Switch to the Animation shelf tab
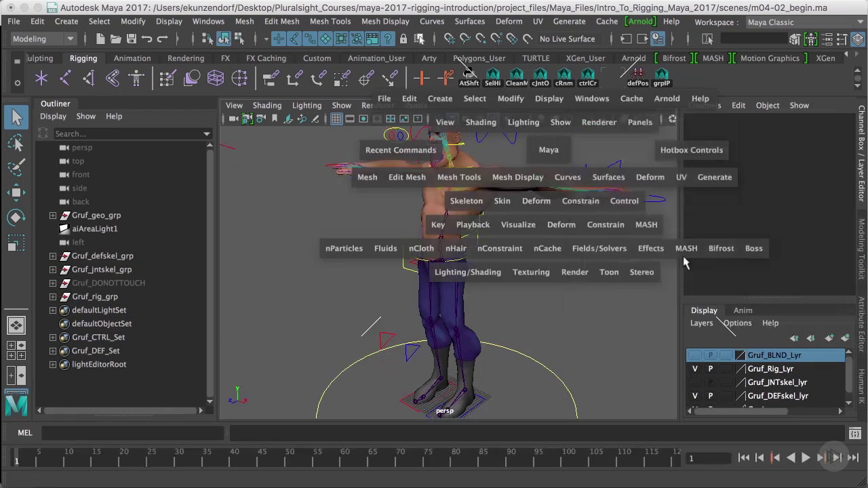Viewport: 868px width, 488px height. click(132, 58)
